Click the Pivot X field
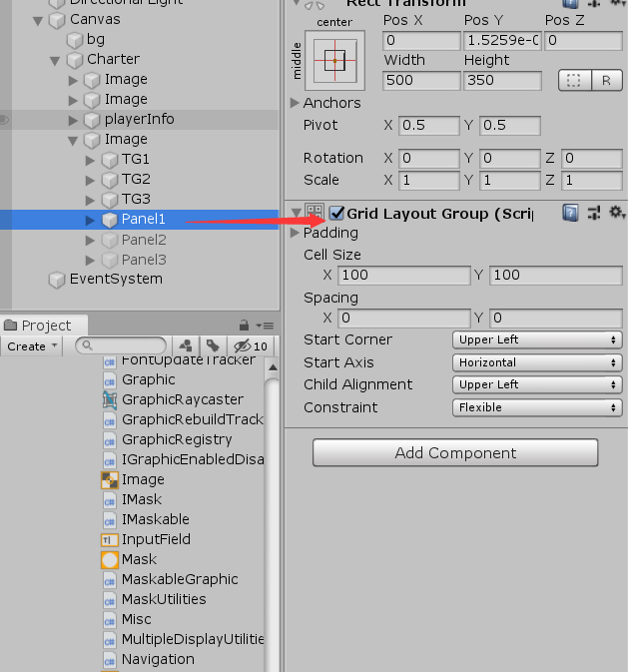The height and width of the screenshot is (672, 628). pyautogui.click(x=429, y=126)
